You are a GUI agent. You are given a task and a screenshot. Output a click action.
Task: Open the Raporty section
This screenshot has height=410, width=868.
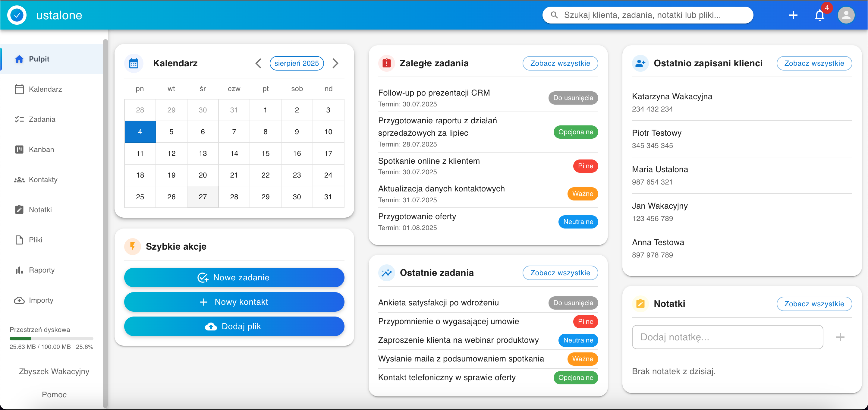tap(42, 270)
